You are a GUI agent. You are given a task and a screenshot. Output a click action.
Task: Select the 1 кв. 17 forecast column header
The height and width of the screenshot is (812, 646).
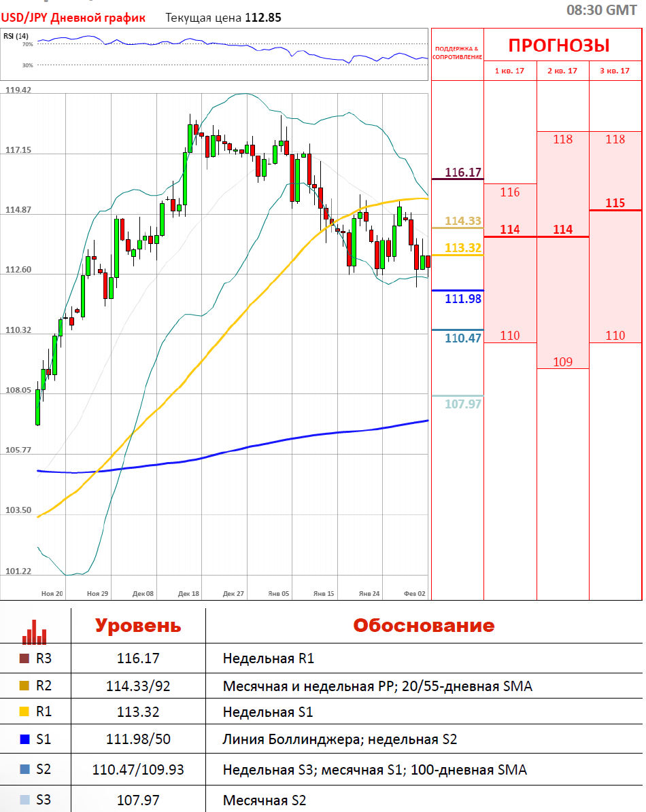pos(510,71)
